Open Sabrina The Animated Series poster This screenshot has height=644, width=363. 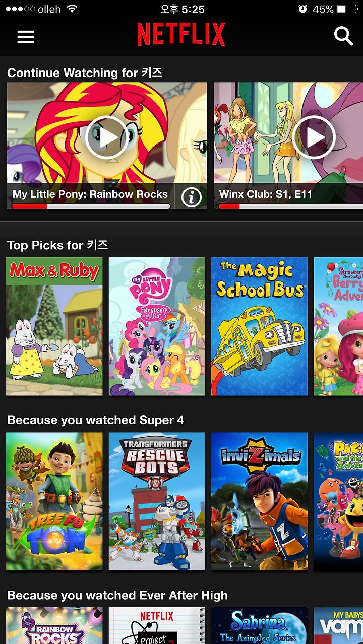[260, 625]
